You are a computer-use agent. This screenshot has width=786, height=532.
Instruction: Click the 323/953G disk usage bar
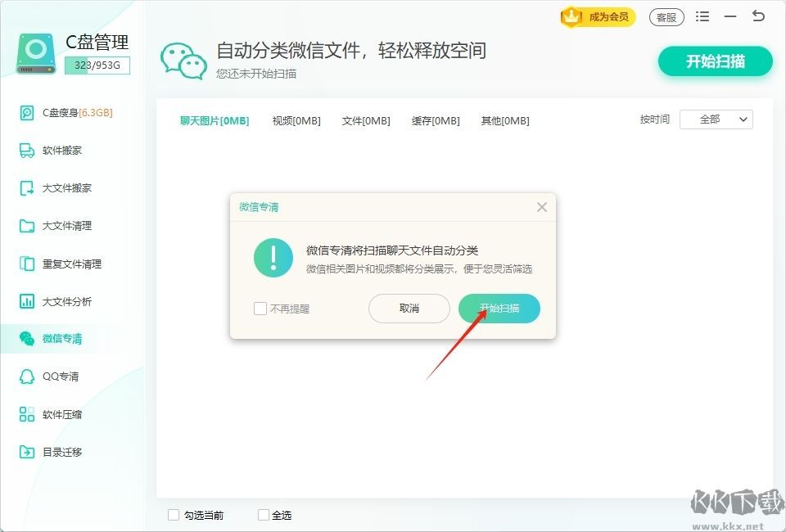(97, 65)
